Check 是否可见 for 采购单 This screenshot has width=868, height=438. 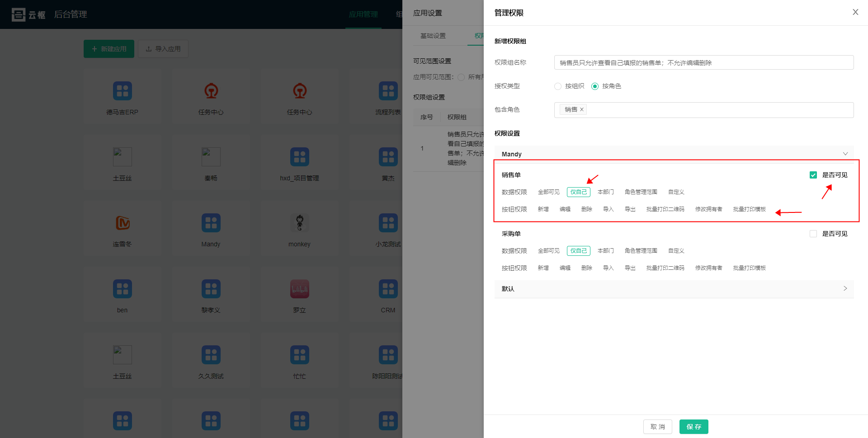point(813,234)
